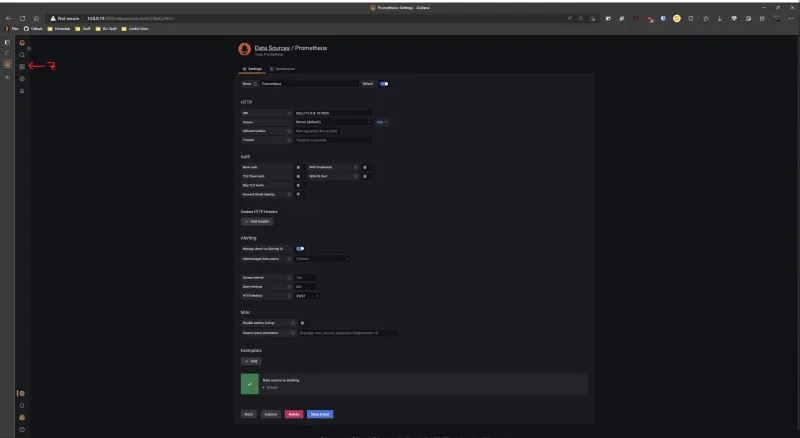This screenshot has height=438, width=800.
Task: Switch to the Dashboards tab
Action: pyautogui.click(x=283, y=69)
